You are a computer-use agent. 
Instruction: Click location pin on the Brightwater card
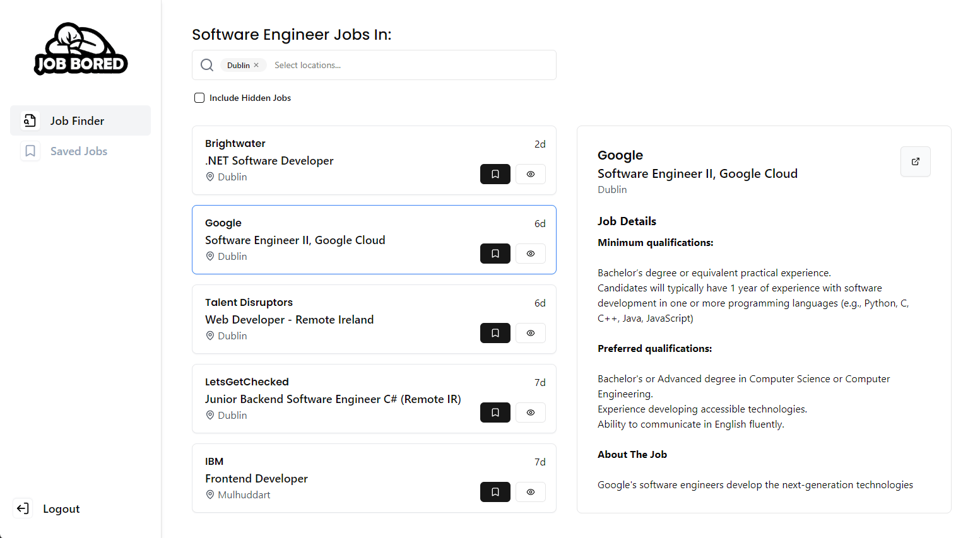click(210, 177)
